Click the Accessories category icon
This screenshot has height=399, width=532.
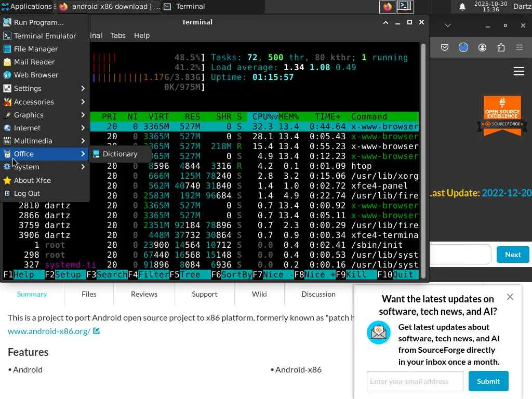point(7,102)
